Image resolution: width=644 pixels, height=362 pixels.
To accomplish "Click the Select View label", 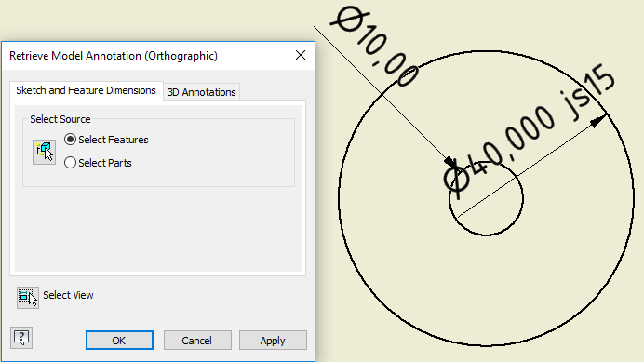I will click(x=68, y=295).
